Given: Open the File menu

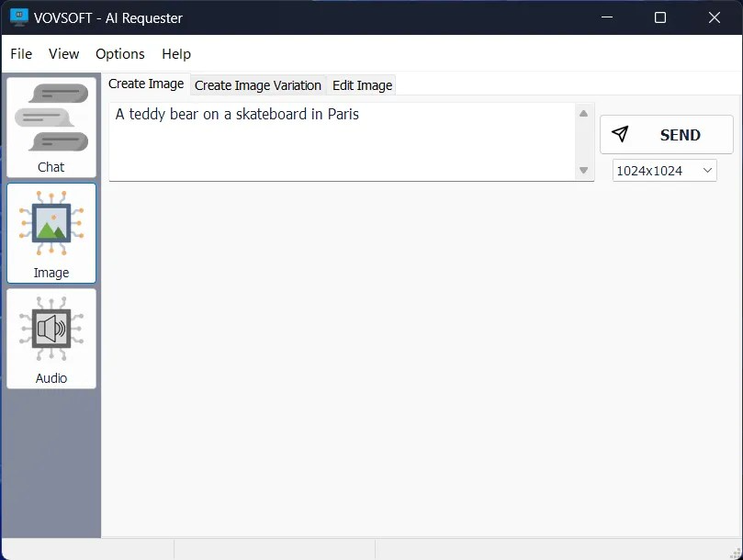Looking at the screenshot, I should (20, 54).
